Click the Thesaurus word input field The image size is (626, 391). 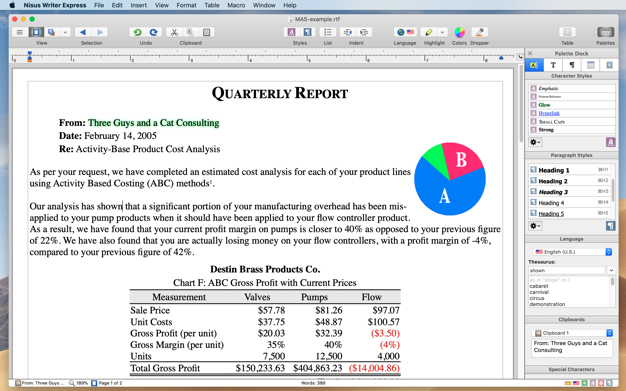click(567, 270)
